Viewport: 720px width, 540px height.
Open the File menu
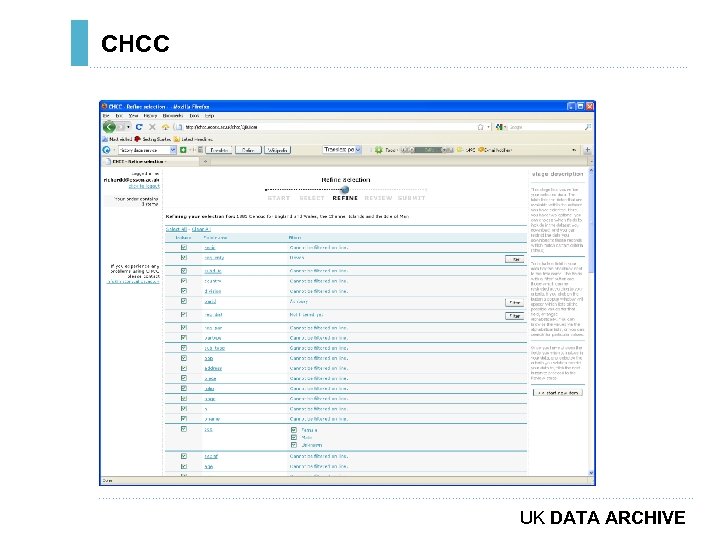106,116
